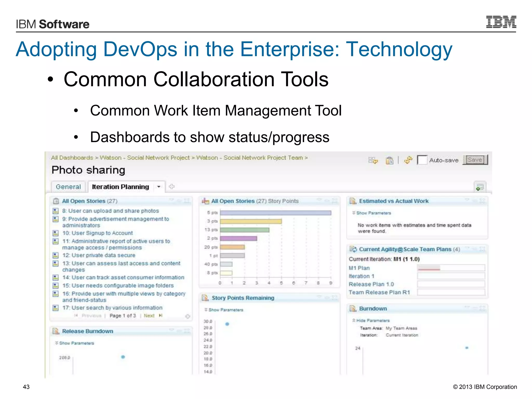Open Estimated vs Actual Work widget menu arrow
Viewport: 532px width, 399px height.
pyautogui.click(x=467, y=200)
